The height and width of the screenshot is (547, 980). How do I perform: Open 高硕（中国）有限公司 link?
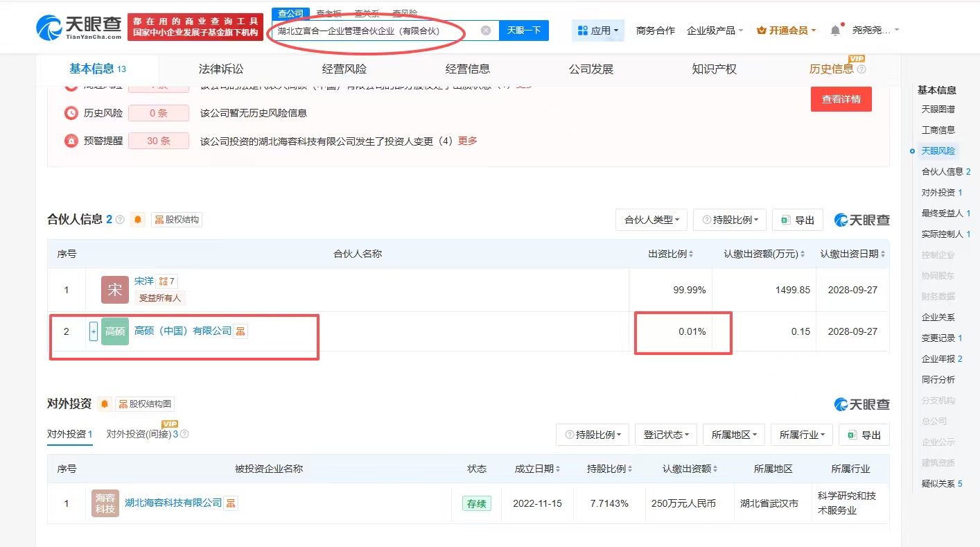[183, 331]
